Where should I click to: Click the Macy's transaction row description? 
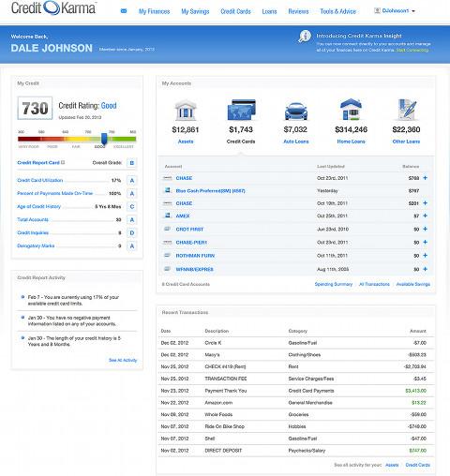[x=212, y=355]
